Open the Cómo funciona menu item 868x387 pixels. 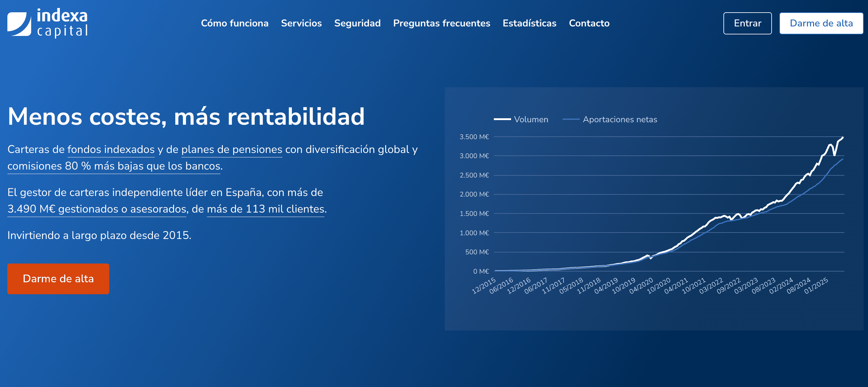pos(234,23)
